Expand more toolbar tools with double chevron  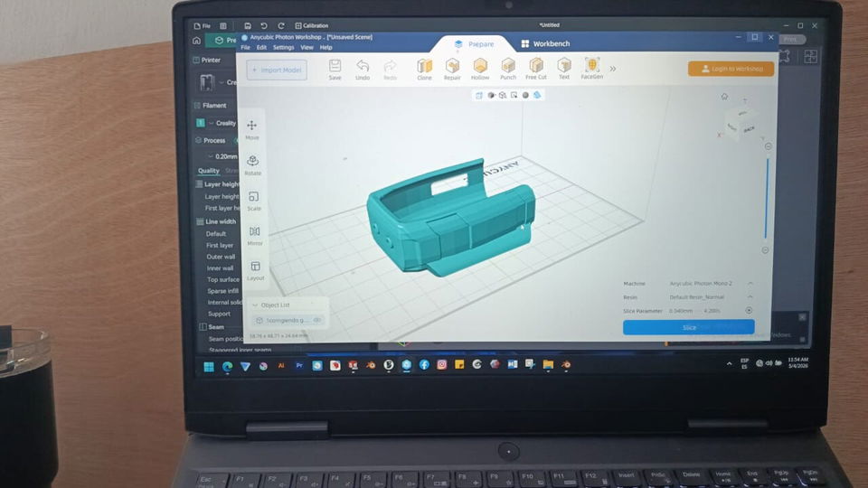[x=613, y=70]
